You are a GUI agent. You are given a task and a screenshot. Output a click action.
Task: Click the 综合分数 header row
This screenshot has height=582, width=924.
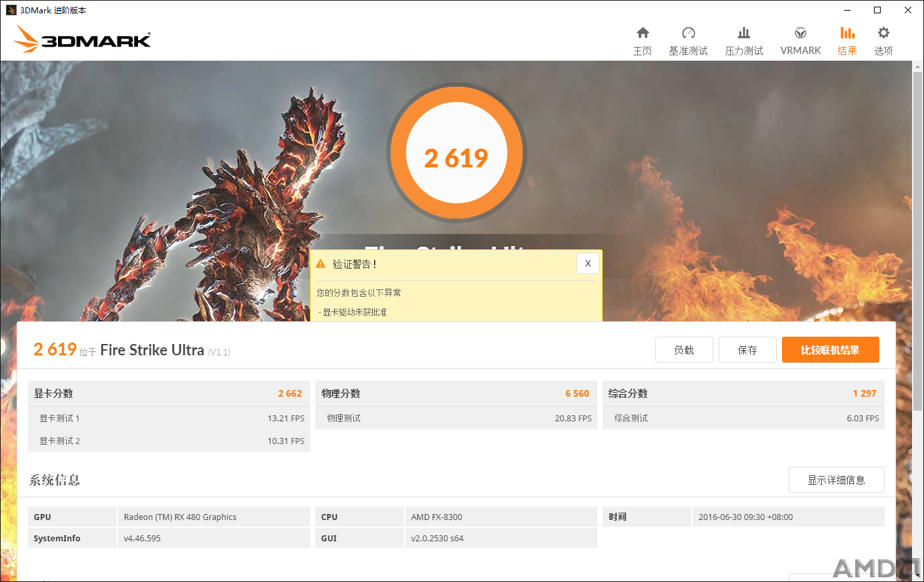point(743,393)
